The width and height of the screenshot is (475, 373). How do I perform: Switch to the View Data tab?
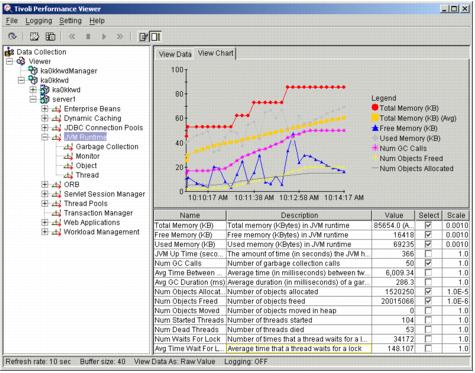click(x=175, y=54)
